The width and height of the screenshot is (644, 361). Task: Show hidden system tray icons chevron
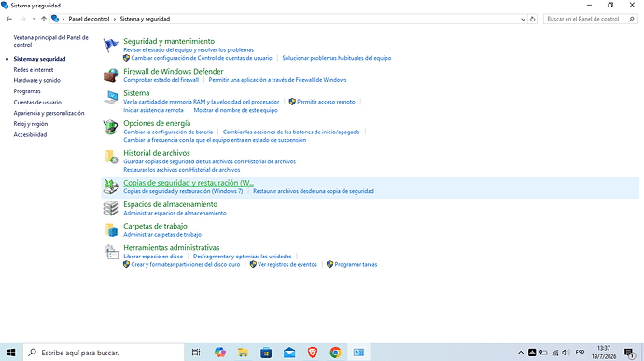pyautogui.click(x=521, y=353)
